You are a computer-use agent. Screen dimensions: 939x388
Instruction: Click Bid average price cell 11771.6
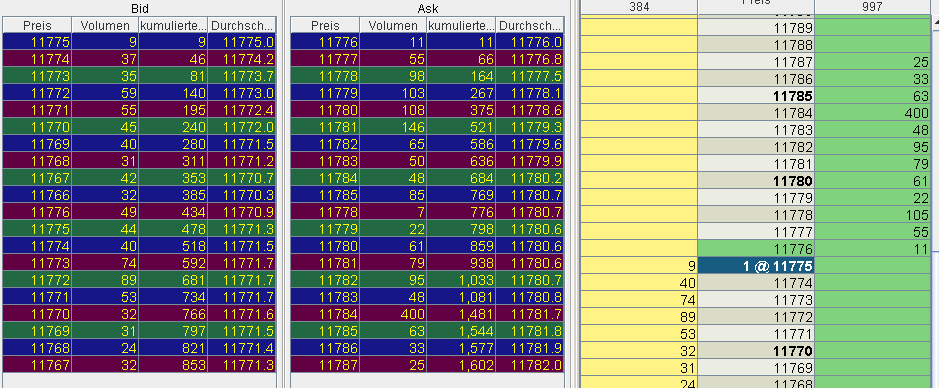[x=242, y=313]
